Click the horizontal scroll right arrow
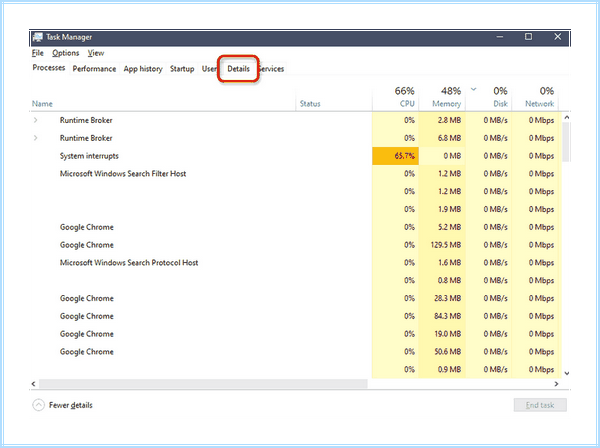 (556, 384)
